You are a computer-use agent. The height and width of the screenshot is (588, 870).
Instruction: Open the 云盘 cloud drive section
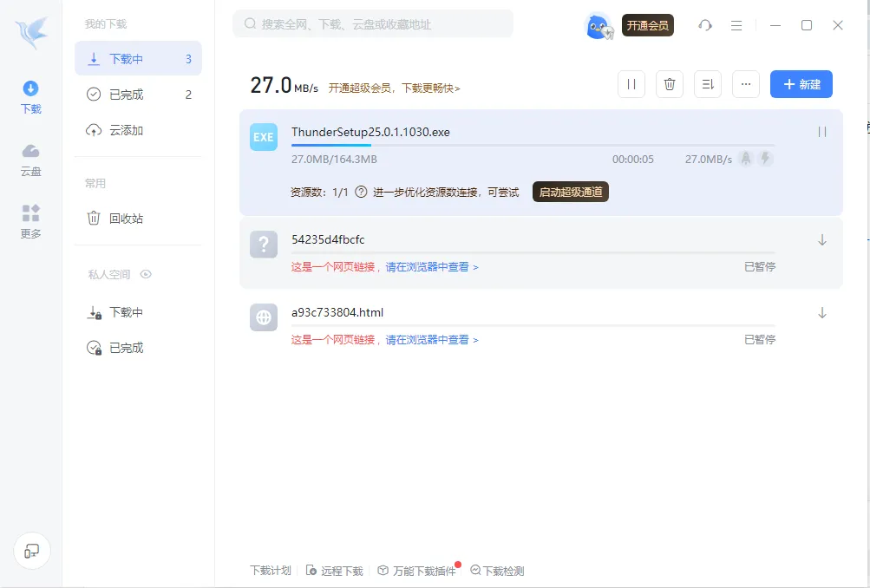[30, 160]
